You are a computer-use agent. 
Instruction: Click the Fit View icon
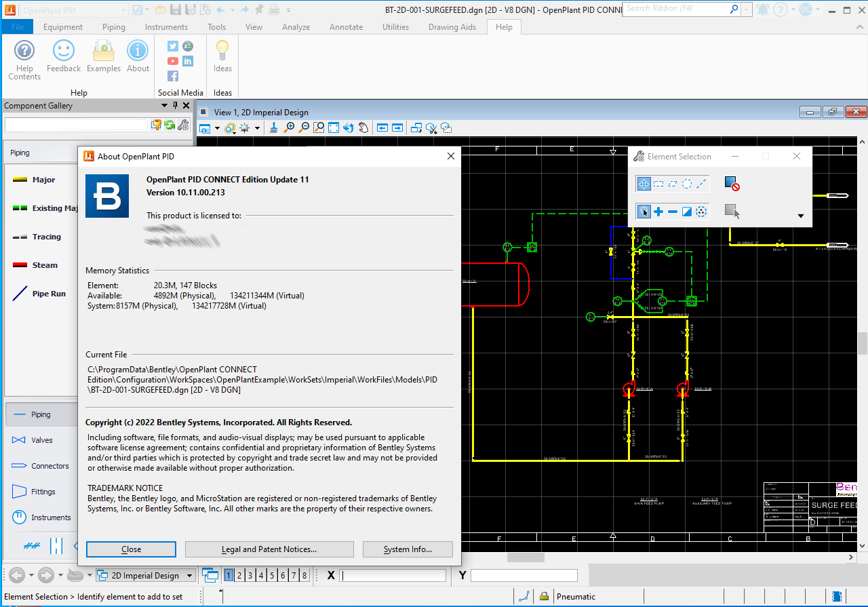334,128
